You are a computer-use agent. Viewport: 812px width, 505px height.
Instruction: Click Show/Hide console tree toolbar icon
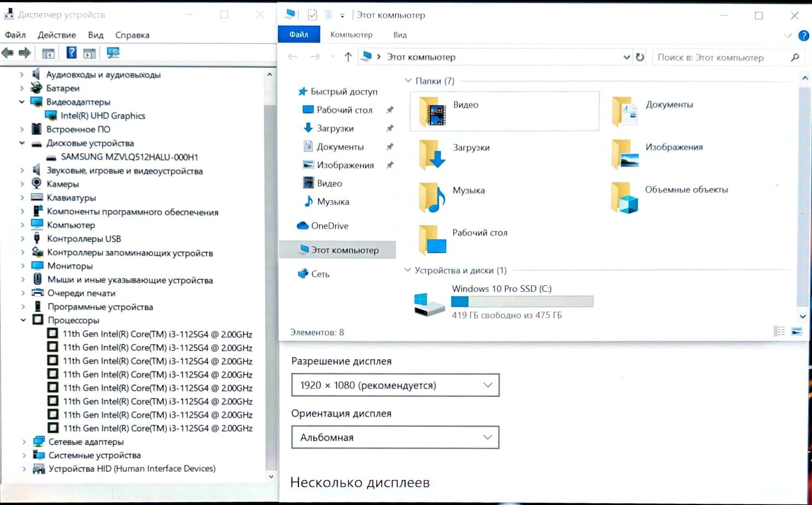click(x=48, y=53)
